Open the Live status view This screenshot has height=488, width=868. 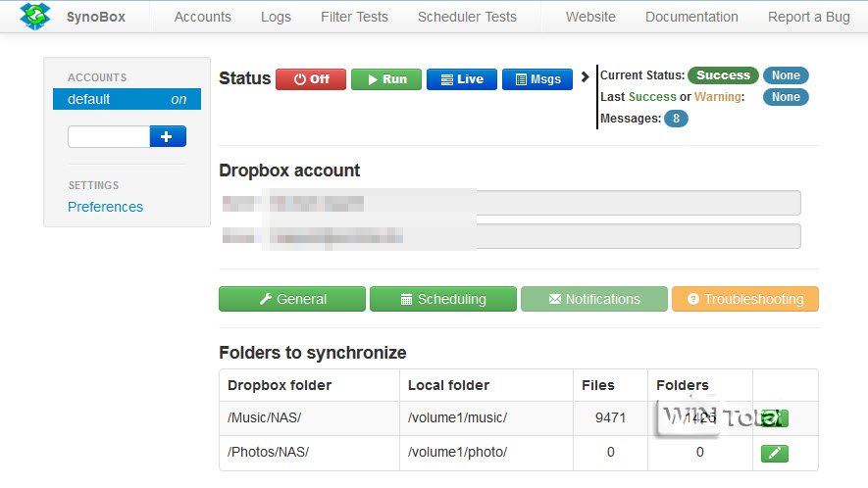click(x=462, y=79)
